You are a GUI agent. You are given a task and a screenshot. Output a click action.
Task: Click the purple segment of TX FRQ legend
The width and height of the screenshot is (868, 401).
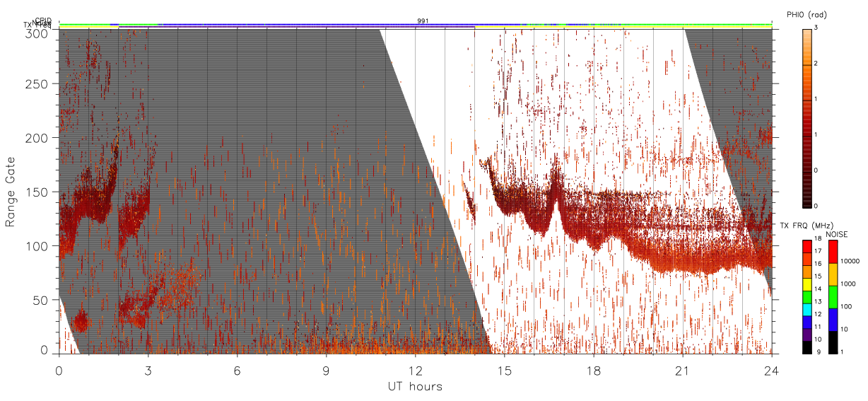(x=806, y=335)
